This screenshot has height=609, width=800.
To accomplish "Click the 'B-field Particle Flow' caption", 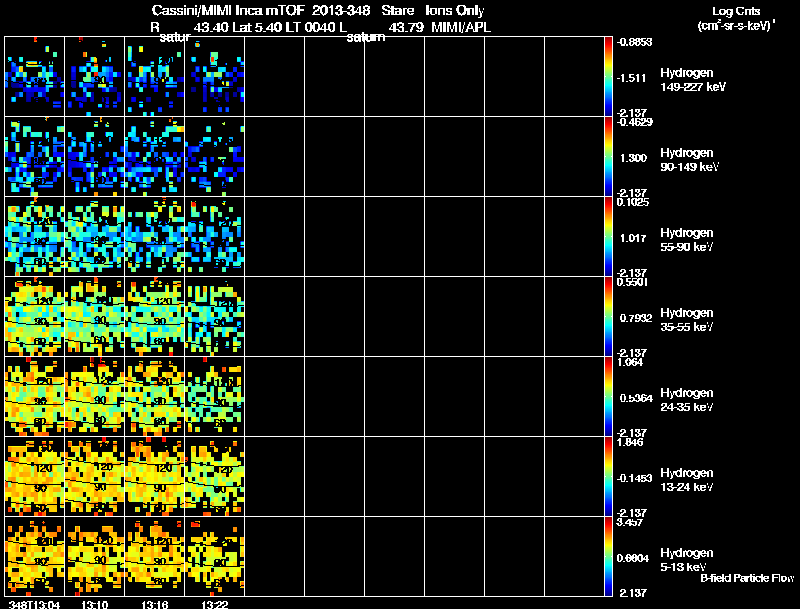I will [x=747, y=578].
